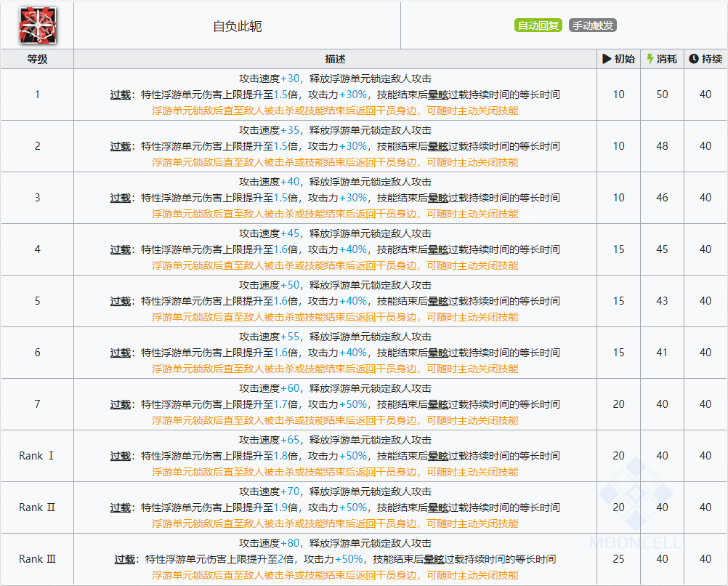
Task: Click the play icon beside 初始 header
Action: tap(607, 59)
